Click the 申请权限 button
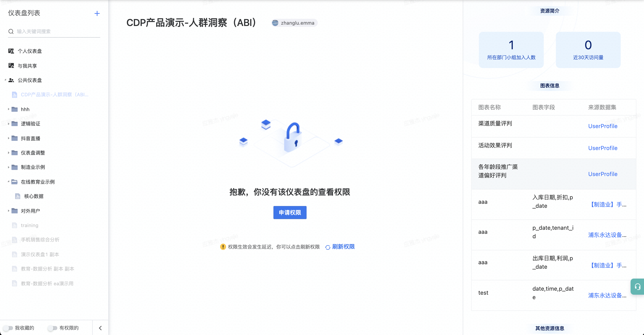 point(290,213)
